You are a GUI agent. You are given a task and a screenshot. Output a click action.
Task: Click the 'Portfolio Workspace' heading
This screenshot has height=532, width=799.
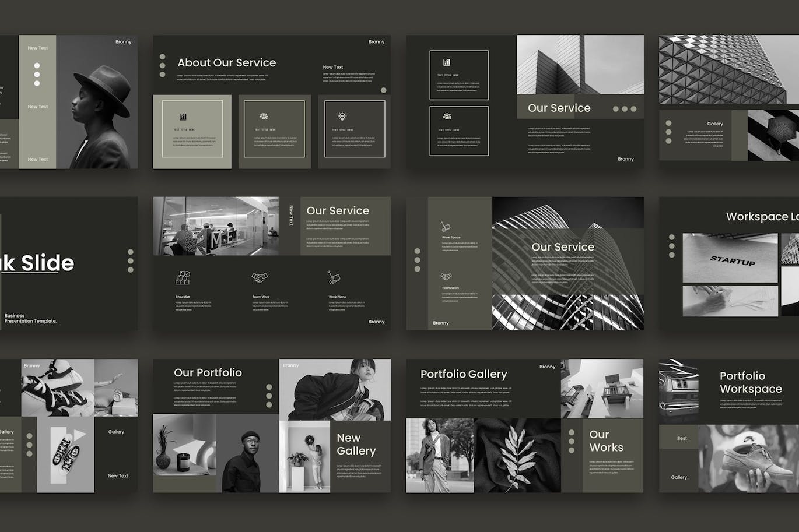pyautogui.click(x=750, y=382)
